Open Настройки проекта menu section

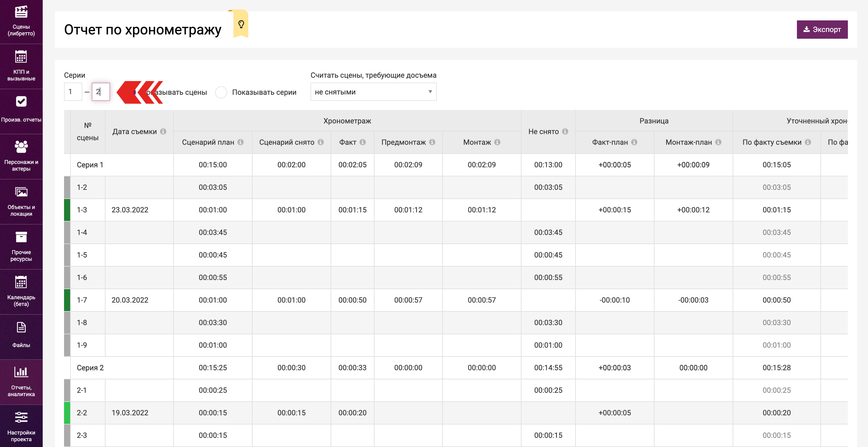(21, 426)
